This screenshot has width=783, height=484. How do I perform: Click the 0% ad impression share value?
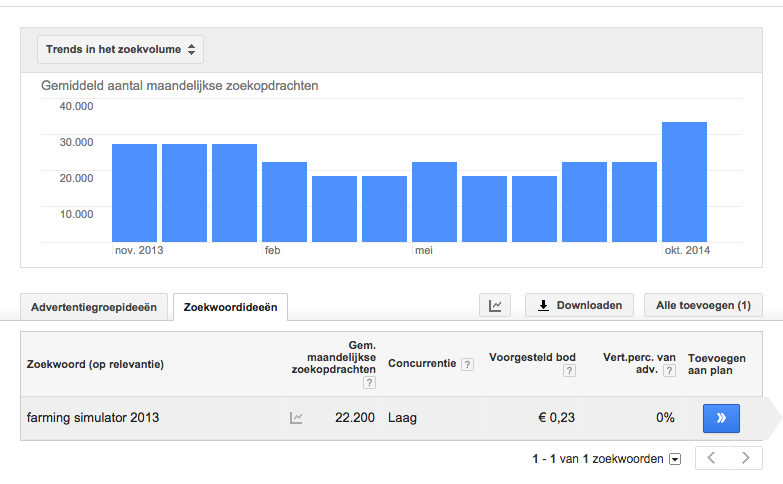click(665, 418)
